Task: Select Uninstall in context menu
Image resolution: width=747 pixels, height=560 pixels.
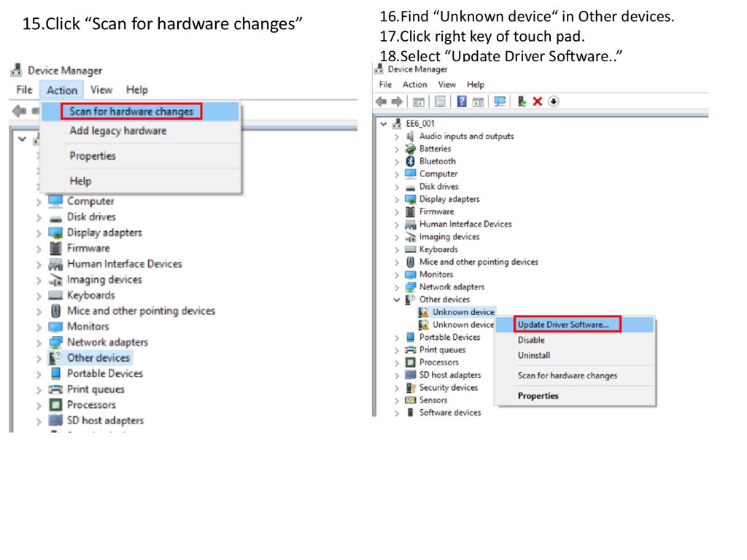Action: [x=534, y=355]
